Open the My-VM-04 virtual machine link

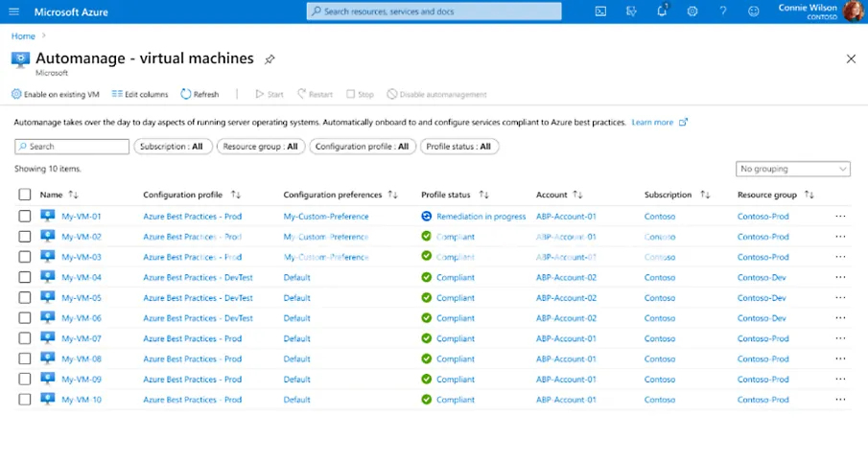[82, 278]
